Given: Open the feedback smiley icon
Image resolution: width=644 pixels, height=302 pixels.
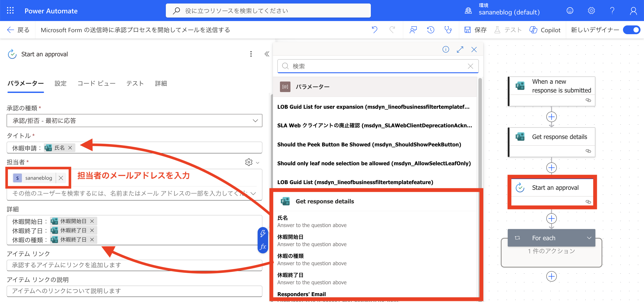Looking at the screenshot, I should 570,11.
